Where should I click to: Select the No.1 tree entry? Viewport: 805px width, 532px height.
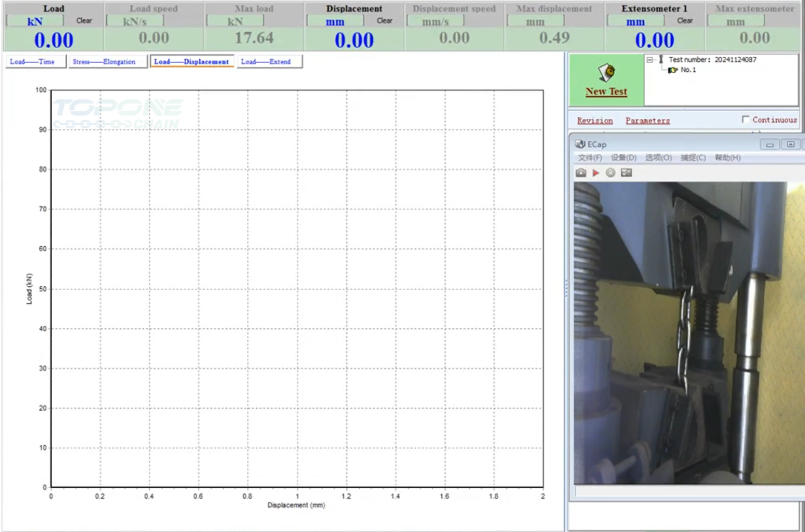[x=688, y=70]
